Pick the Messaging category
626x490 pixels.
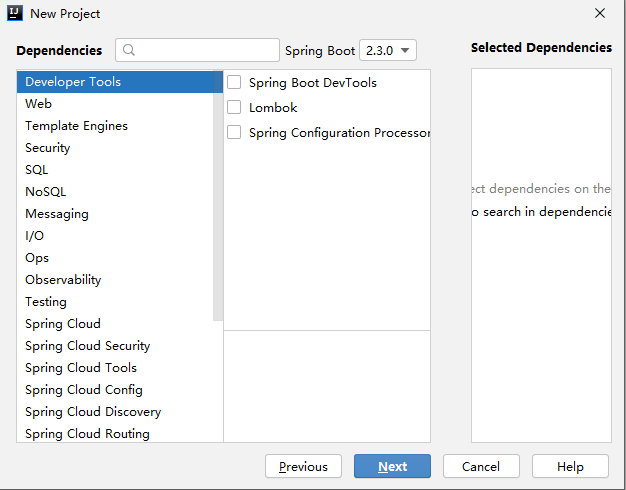(57, 214)
